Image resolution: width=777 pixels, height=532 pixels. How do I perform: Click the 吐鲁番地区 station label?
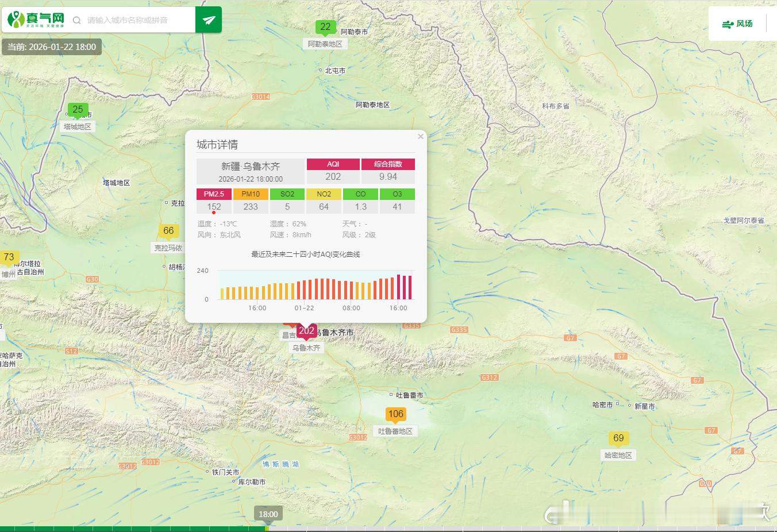click(395, 431)
